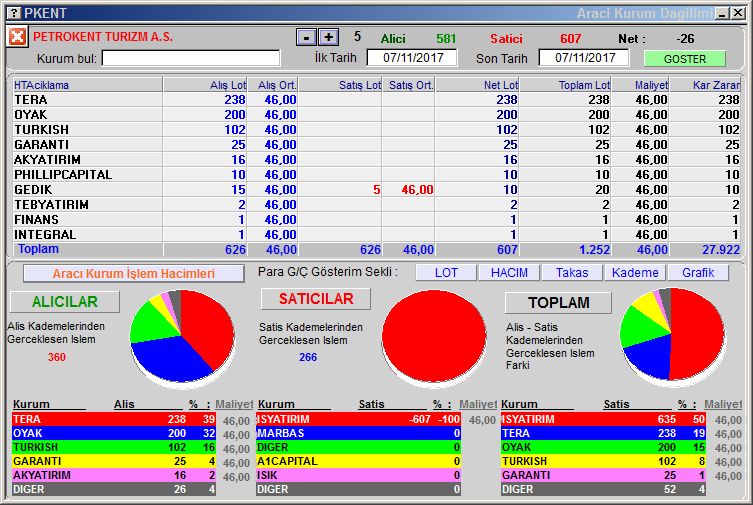Sort by Net Lot column header
This screenshot has width=753, height=505.
(x=477, y=85)
